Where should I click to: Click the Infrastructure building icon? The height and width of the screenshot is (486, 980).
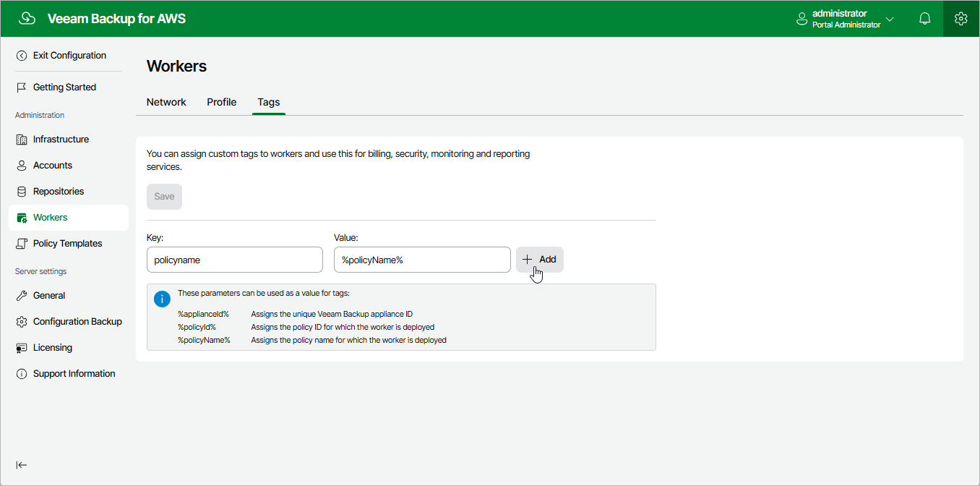[x=22, y=140]
